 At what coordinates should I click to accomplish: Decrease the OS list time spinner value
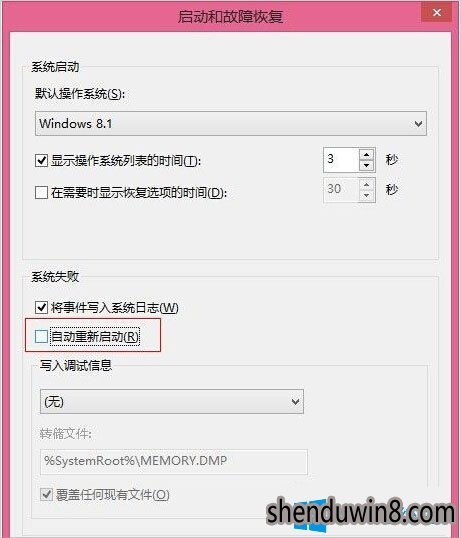(x=367, y=166)
